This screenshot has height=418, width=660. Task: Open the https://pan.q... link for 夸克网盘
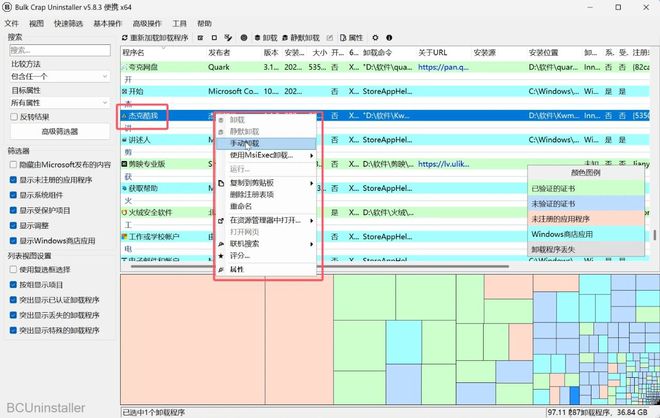(x=443, y=67)
